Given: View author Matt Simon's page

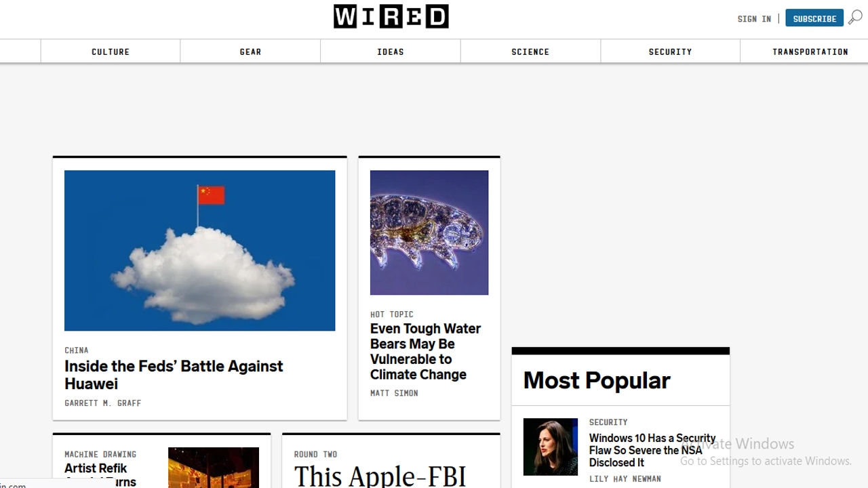Looking at the screenshot, I should 394,393.
